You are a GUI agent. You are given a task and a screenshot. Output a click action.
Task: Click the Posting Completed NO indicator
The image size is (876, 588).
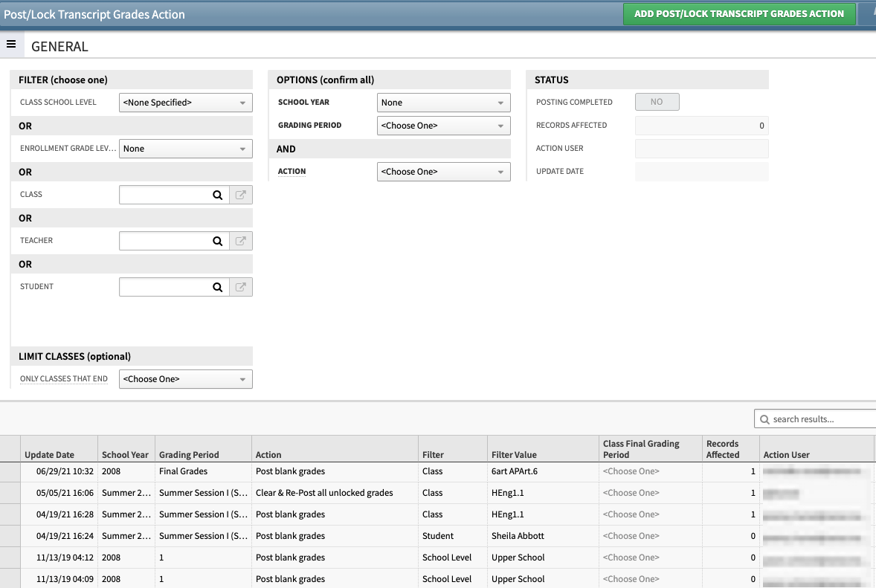pyautogui.click(x=657, y=102)
